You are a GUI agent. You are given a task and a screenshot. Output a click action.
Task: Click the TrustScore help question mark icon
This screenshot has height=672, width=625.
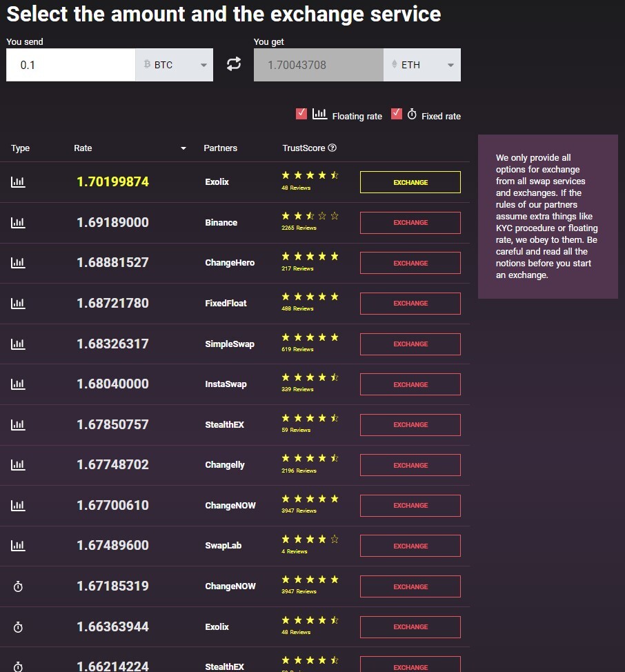[x=332, y=148]
